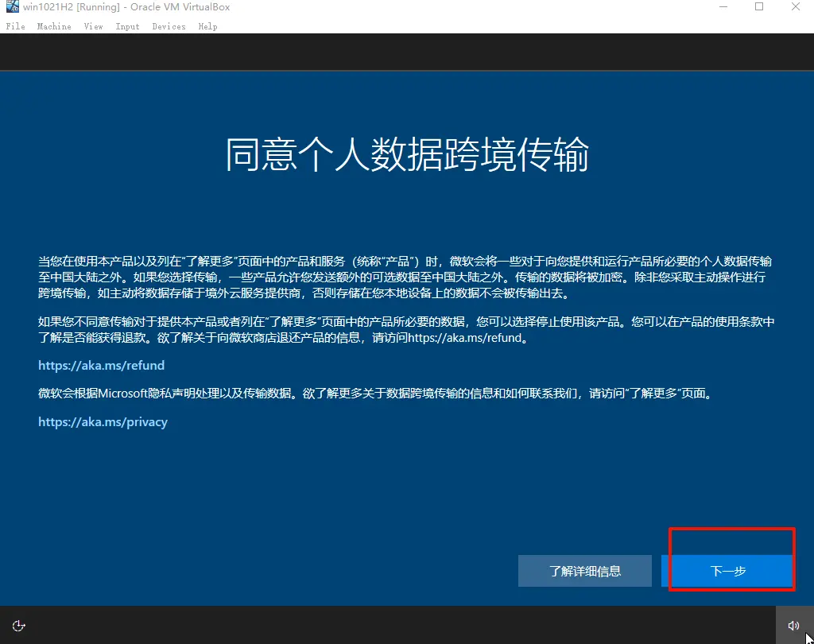This screenshot has height=644, width=814.
Task: Click the paragraph starting 当您在使用本产品
Action: click(x=405, y=277)
